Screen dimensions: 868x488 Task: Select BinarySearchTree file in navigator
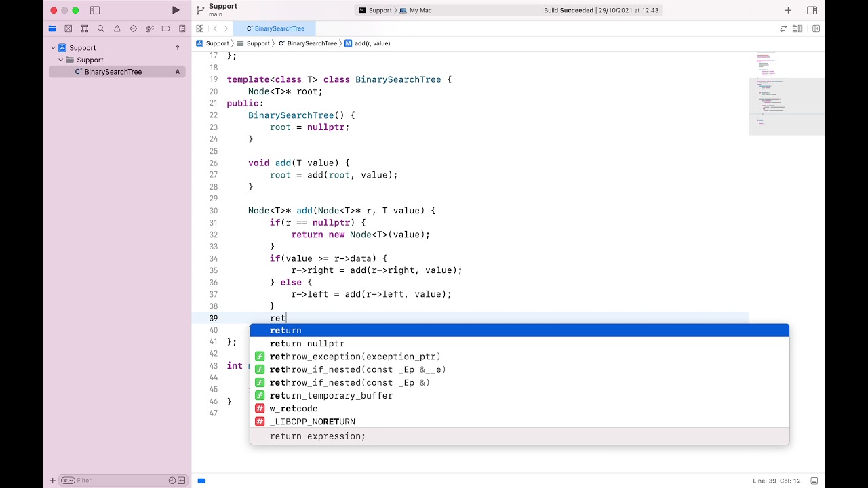pyautogui.click(x=113, y=72)
